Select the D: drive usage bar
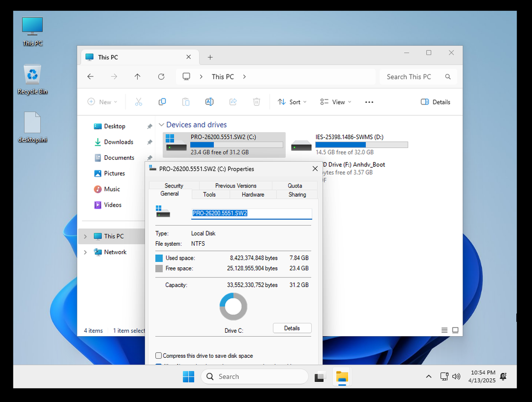 (x=362, y=145)
